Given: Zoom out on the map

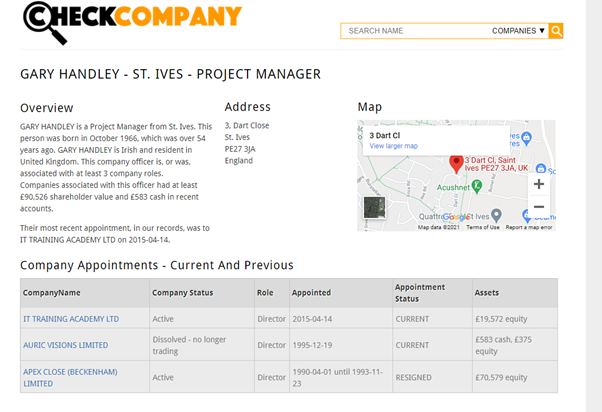Looking at the screenshot, I should pos(538,207).
